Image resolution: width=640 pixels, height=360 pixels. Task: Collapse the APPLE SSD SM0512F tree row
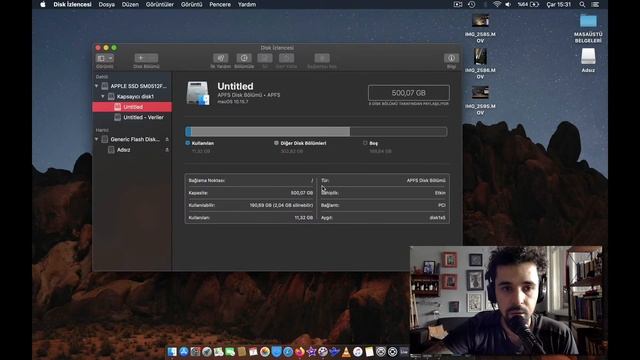click(97, 86)
